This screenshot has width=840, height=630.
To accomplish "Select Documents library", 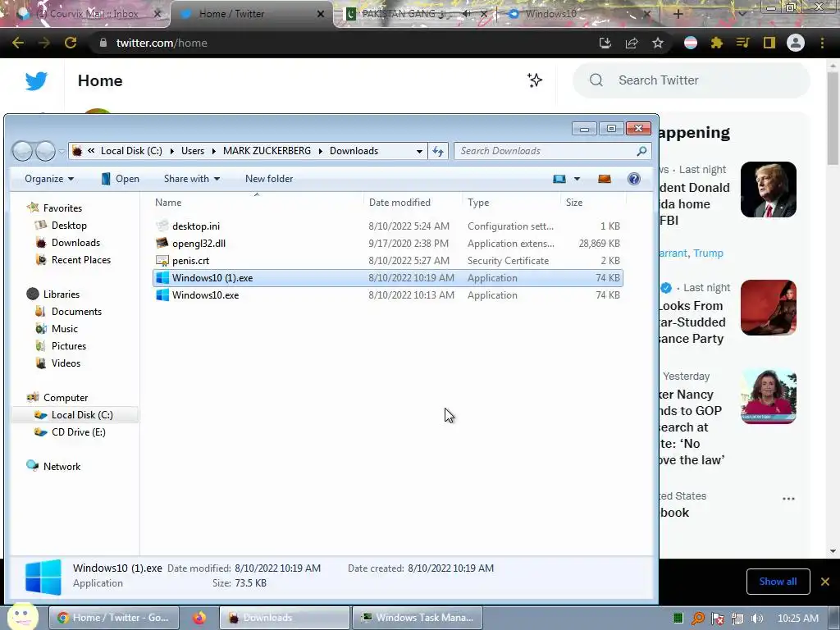I will tap(76, 312).
